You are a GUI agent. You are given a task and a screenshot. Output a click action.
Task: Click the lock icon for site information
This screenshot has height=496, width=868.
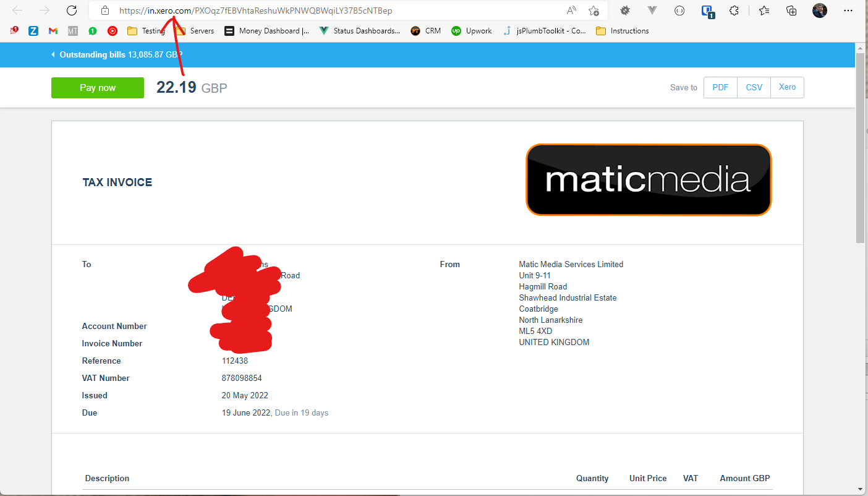105,11
